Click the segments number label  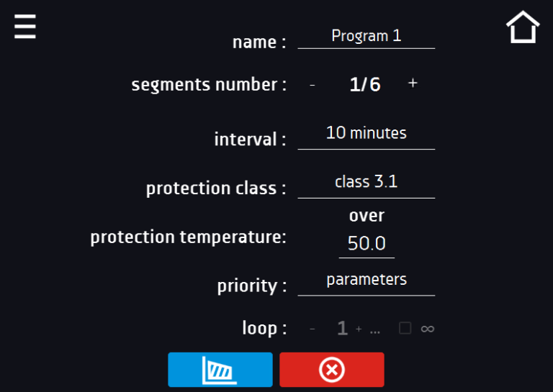coord(208,85)
